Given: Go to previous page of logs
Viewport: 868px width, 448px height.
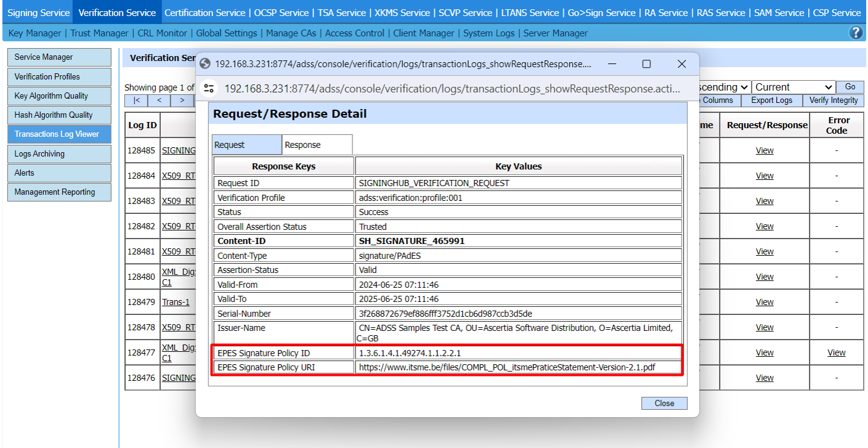Looking at the screenshot, I should pyautogui.click(x=159, y=100).
